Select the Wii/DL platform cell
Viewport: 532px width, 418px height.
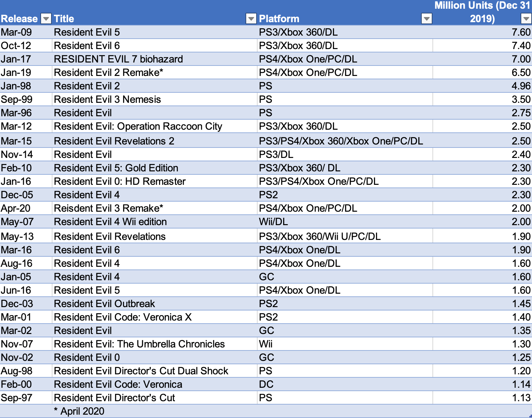[x=273, y=222]
